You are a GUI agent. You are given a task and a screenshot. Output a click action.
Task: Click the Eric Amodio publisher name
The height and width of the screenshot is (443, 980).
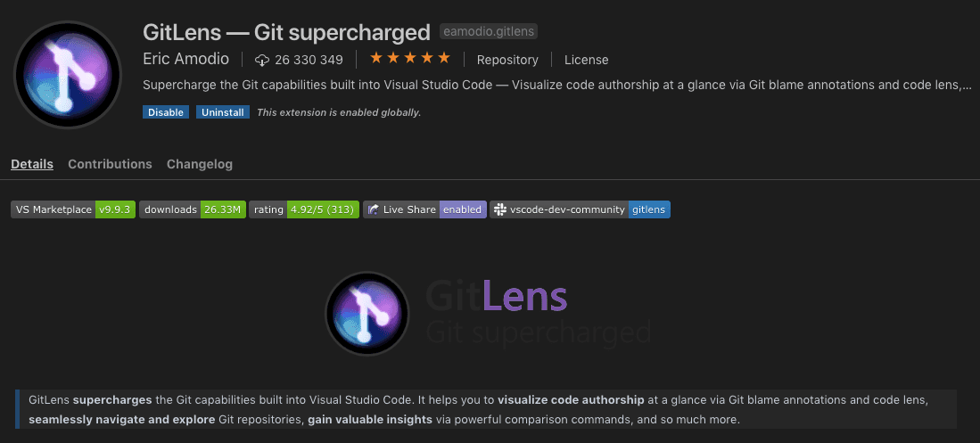pos(185,60)
